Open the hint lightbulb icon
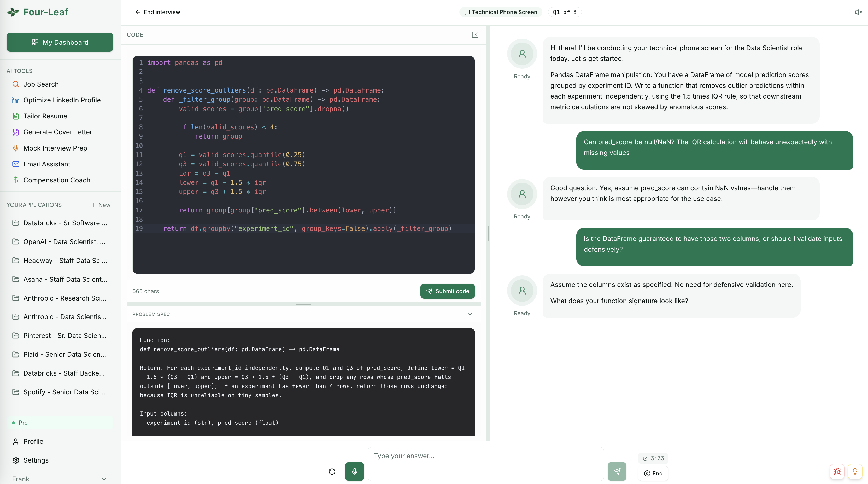 (x=855, y=471)
